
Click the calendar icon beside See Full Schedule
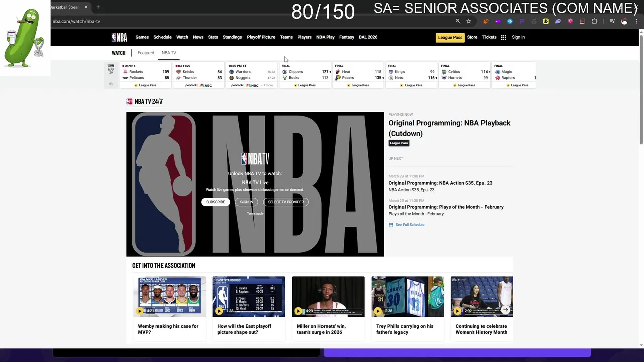pyautogui.click(x=391, y=225)
